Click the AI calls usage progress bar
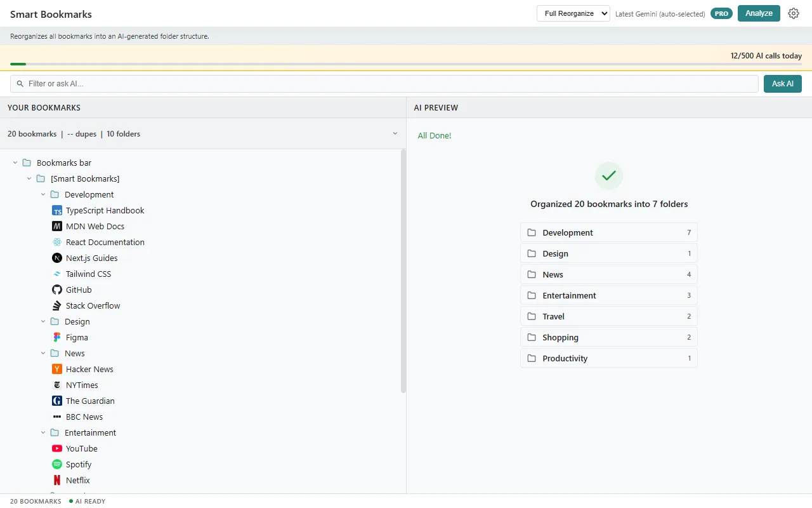 pos(406,64)
